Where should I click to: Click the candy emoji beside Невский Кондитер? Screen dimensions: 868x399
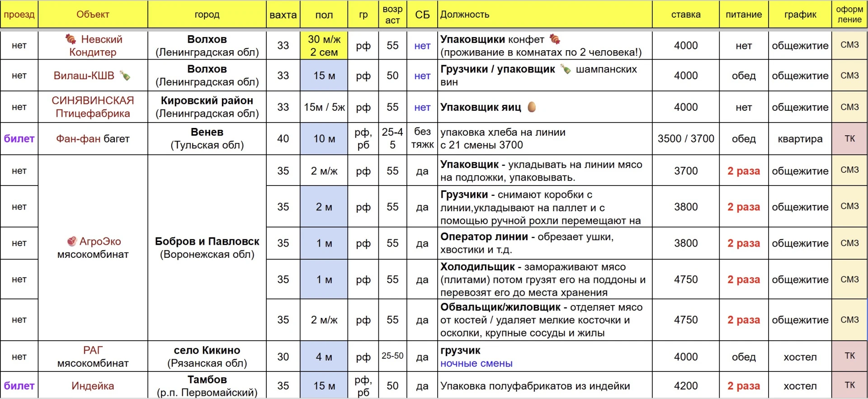point(71,39)
